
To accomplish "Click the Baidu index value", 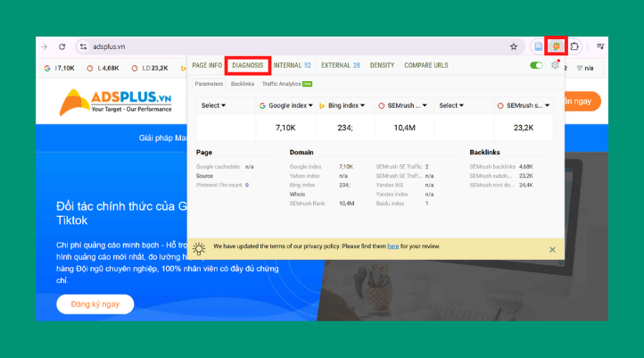I will [427, 204].
